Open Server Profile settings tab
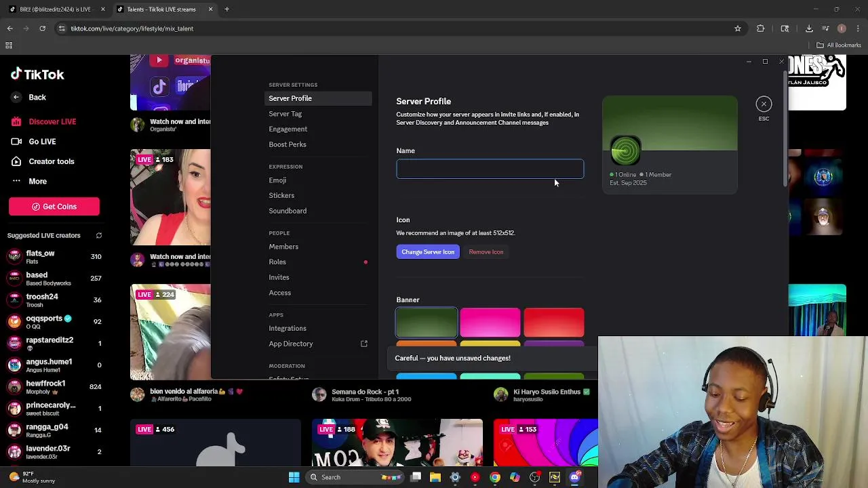Image resolution: width=868 pixels, height=488 pixels. point(318,98)
